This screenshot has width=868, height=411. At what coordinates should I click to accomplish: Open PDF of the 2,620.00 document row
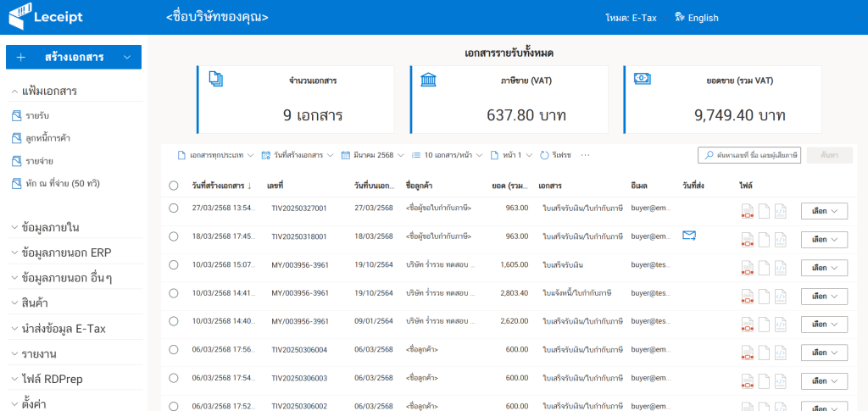pos(748,325)
